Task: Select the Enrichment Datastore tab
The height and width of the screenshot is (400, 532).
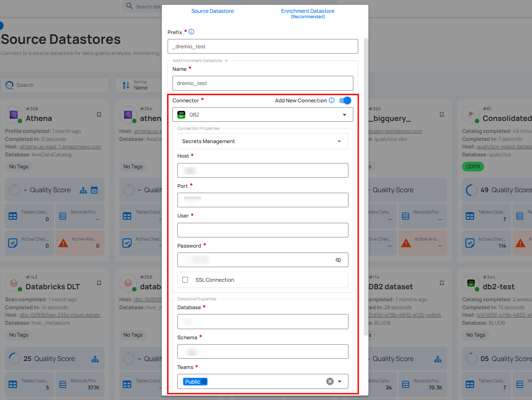Action: coord(308,13)
